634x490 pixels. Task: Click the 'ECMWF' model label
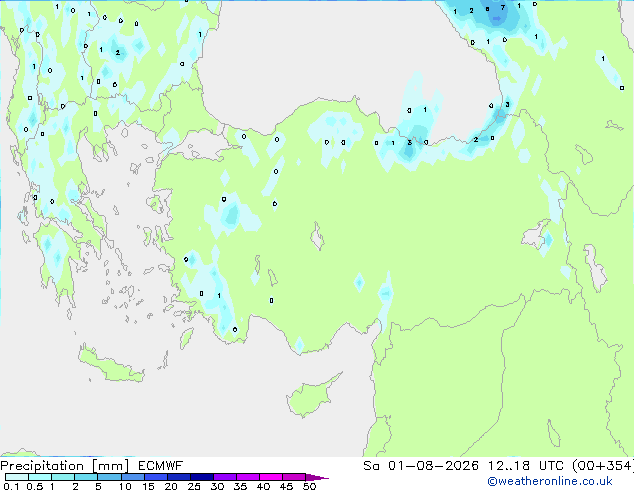(x=161, y=466)
